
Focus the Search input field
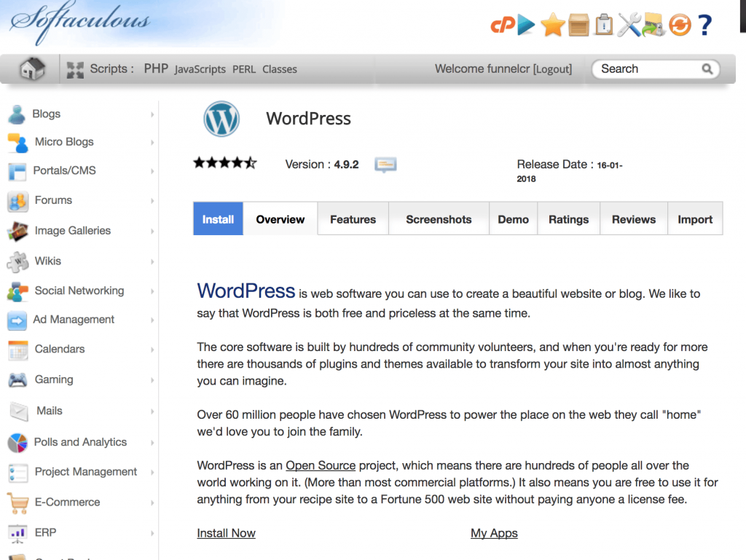(x=656, y=69)
